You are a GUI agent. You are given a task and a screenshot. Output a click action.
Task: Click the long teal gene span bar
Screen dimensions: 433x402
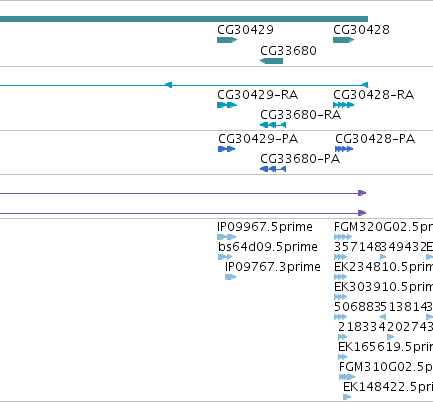[x=184, y=19]
